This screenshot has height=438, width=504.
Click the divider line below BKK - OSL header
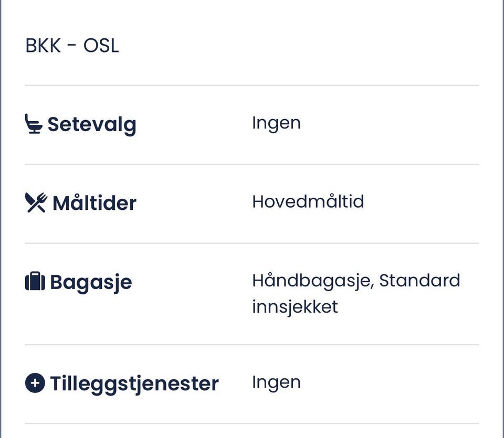point(252,85)
